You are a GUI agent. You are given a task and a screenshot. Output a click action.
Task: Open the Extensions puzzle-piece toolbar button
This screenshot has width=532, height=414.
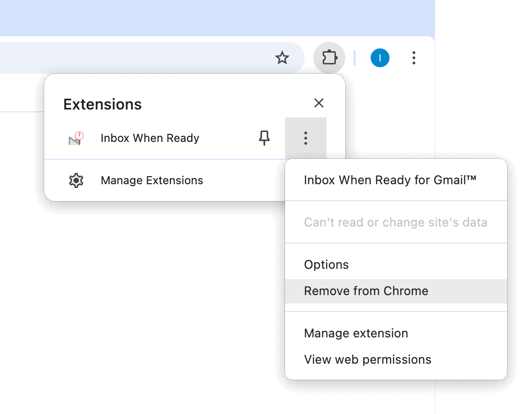pos(329,58)
